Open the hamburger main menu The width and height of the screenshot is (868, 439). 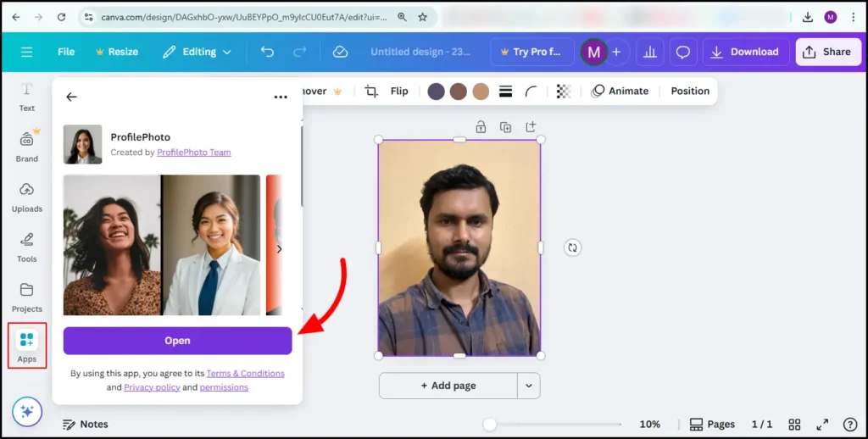(26, 52)
